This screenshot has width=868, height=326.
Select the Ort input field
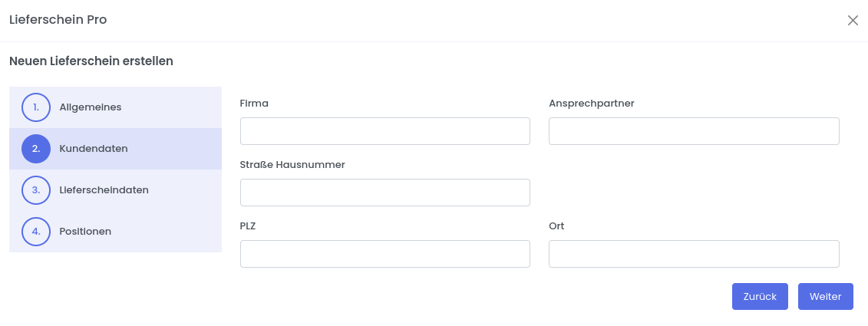point(694,254)
